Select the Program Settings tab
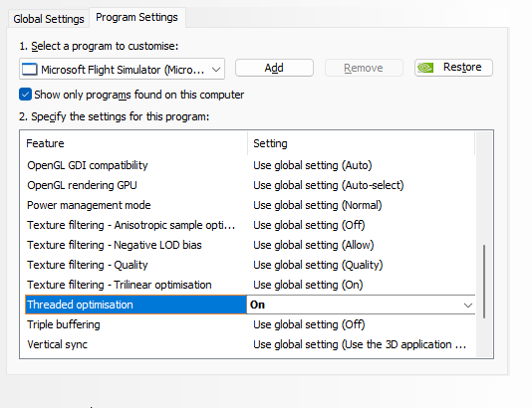 136,17
